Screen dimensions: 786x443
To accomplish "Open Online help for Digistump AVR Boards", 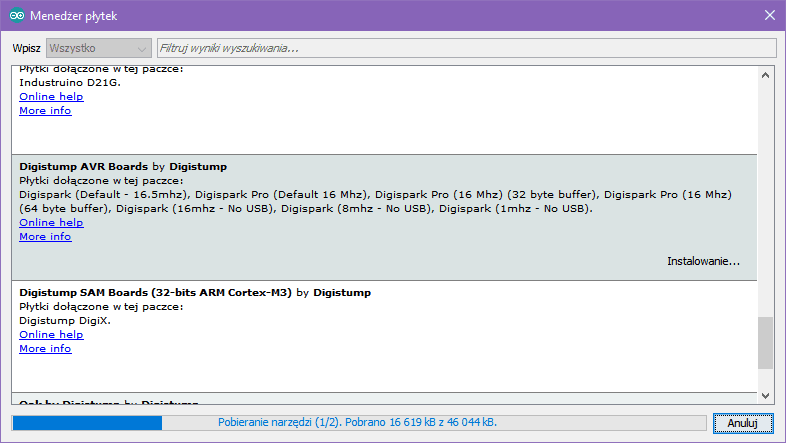I will 51,223.
